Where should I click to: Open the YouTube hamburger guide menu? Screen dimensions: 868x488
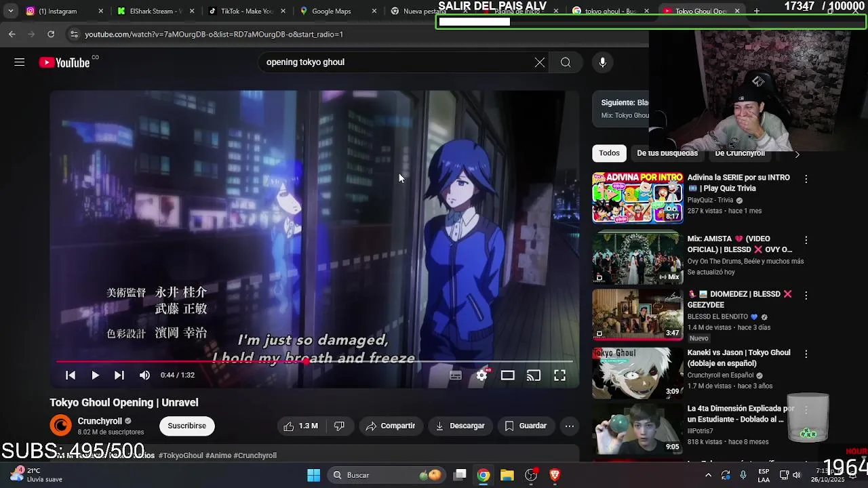19,62
